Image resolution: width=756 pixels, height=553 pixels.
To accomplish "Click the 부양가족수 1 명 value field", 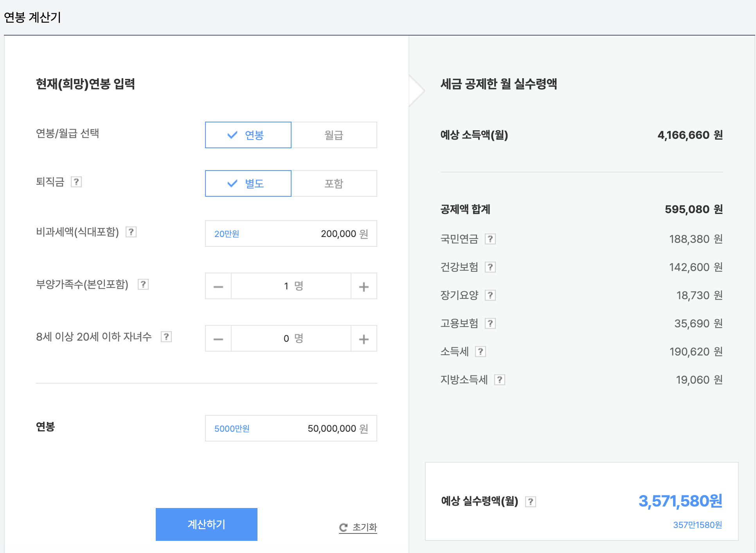I will (291, 286).
